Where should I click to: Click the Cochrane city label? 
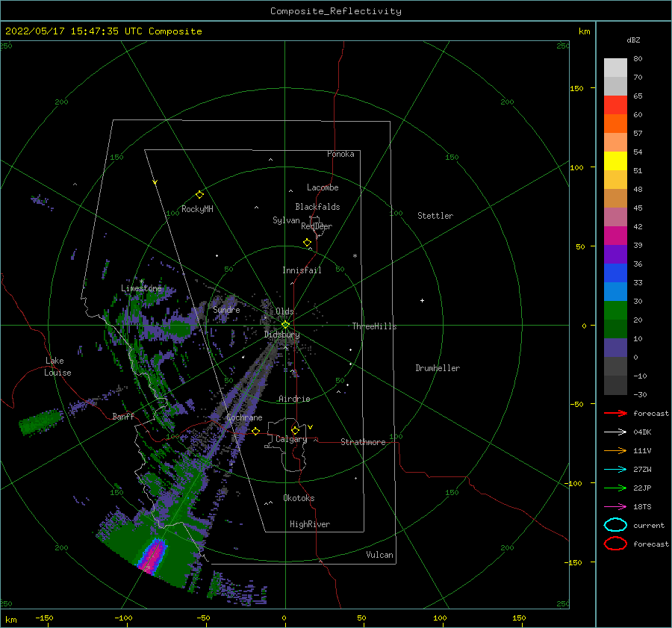point(244,417)
